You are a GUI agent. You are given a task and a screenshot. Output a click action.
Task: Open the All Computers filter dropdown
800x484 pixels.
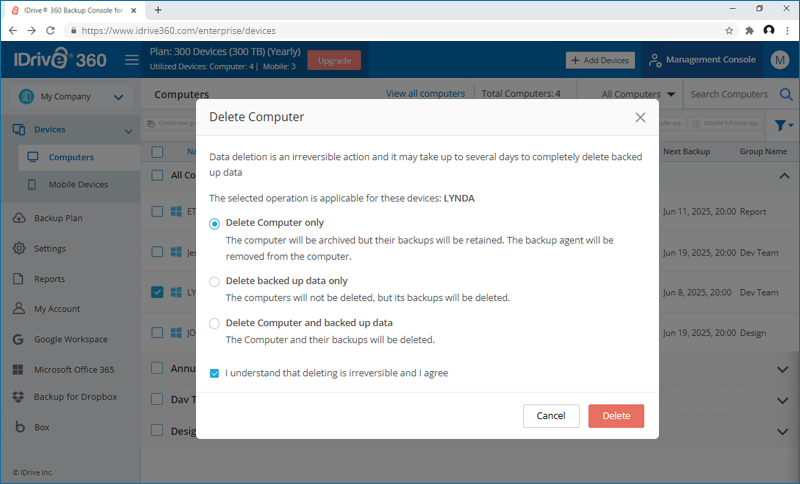638,94
